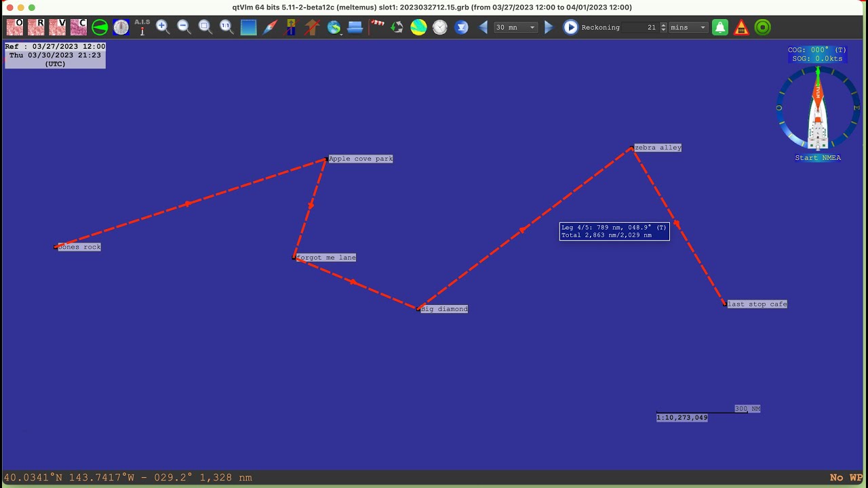
Task: Toggle the R map overlay icon
Action: (36, 27)
